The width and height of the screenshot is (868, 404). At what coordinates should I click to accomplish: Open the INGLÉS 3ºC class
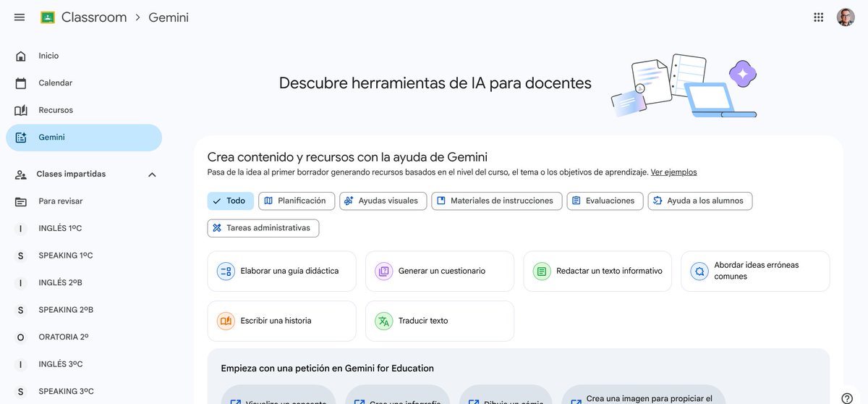coord(84,364)
